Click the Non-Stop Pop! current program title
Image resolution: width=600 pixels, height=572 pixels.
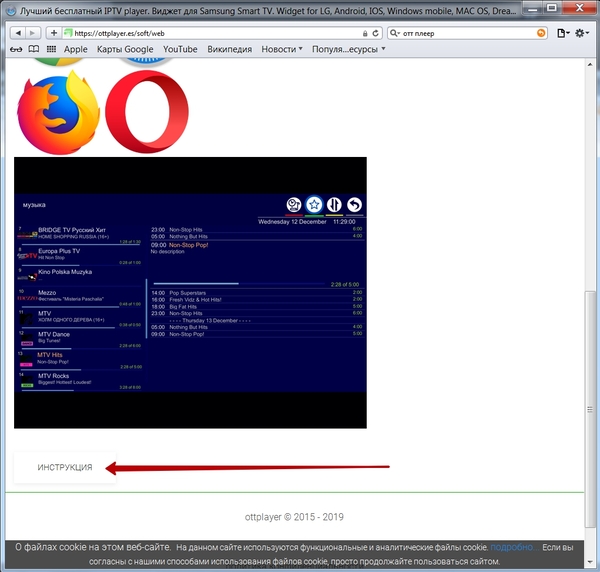pyautogui.click(x=188, y=245)
